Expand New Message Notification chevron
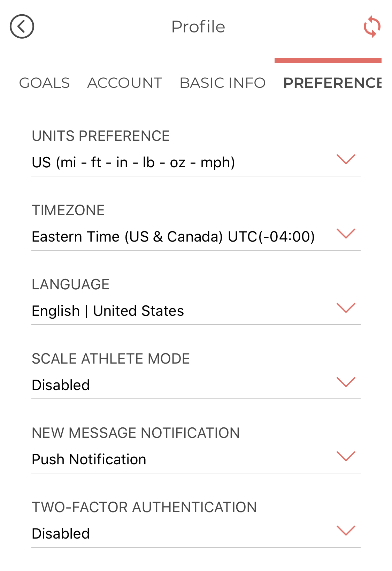 (346, 456)
